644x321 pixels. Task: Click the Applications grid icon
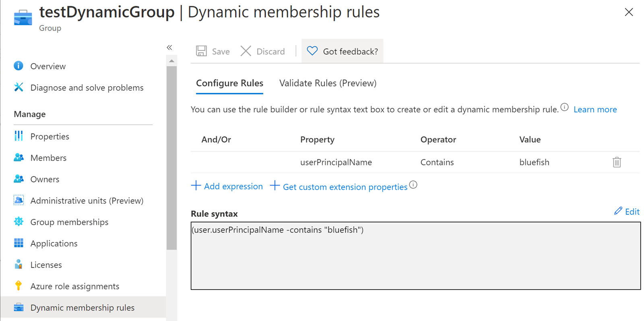click(x=19, y=243)
